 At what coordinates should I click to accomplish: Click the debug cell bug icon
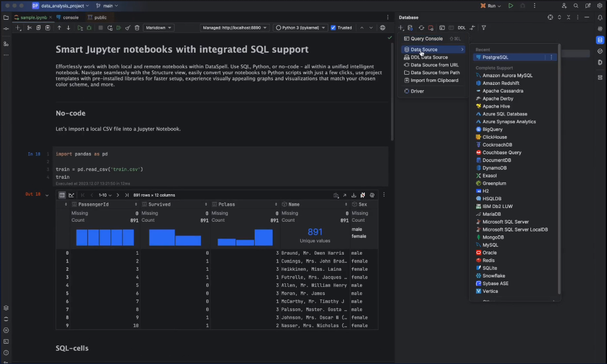click(x=90, y=28)
